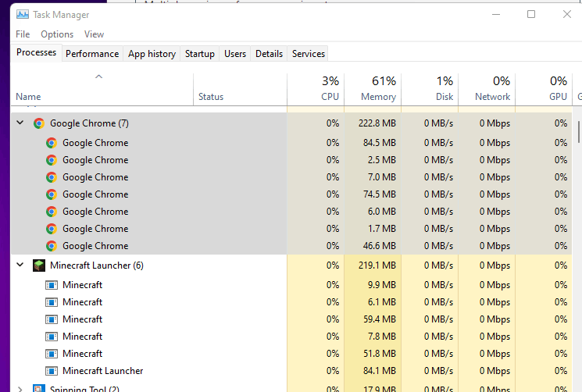582x392 pixels.
Task: Click the Chrome icon in the 74.5 MB row
Action: point(52,194)
